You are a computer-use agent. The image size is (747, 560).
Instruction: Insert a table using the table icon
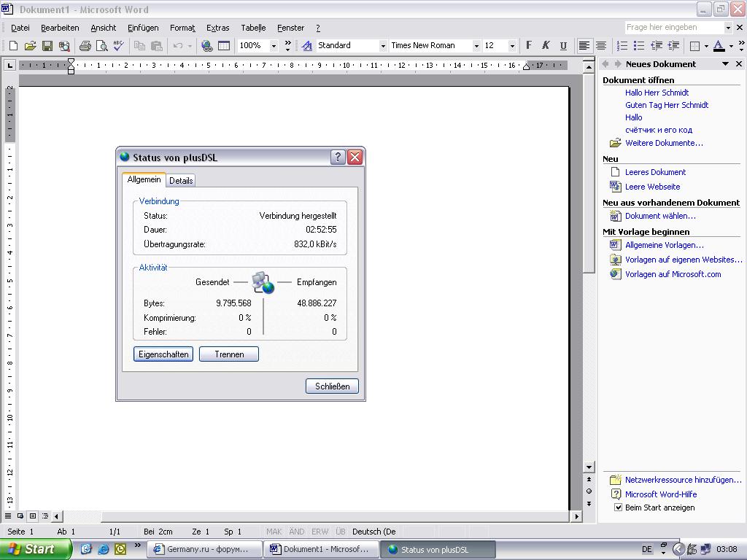point(224,46)
